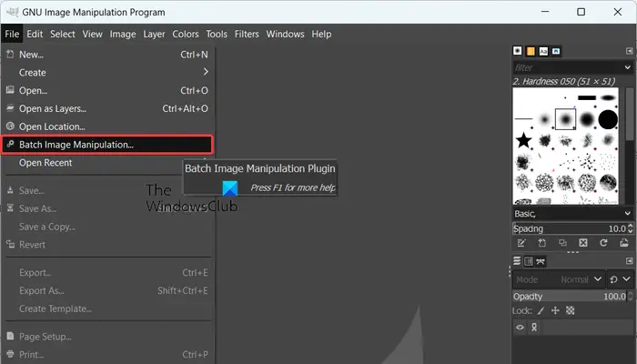The image size is (637, 364).
Task: Switch to the Layers tab
Action: tap(517, 261)
